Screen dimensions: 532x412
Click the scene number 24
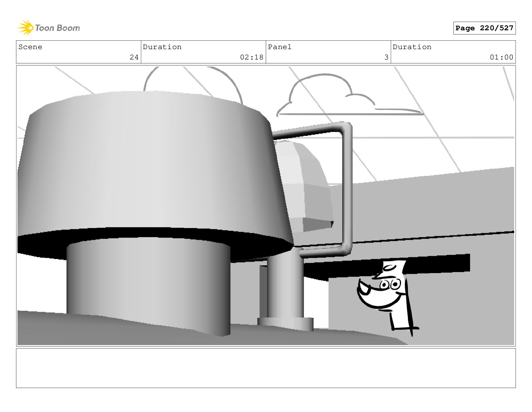click(134, 57)
